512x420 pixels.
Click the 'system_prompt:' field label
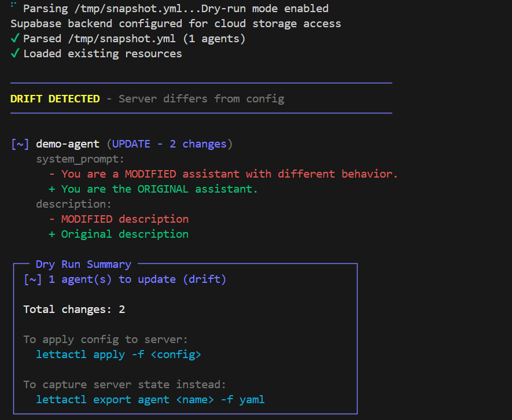point(80,159)
